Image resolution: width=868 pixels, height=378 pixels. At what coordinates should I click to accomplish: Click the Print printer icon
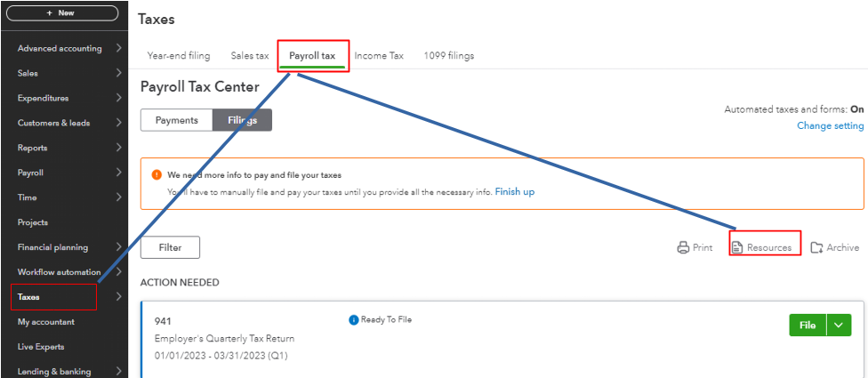683,247
